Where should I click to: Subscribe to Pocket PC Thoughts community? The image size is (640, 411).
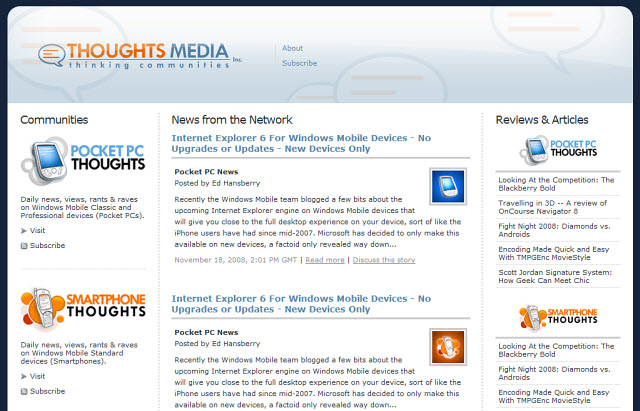(47, 245)
